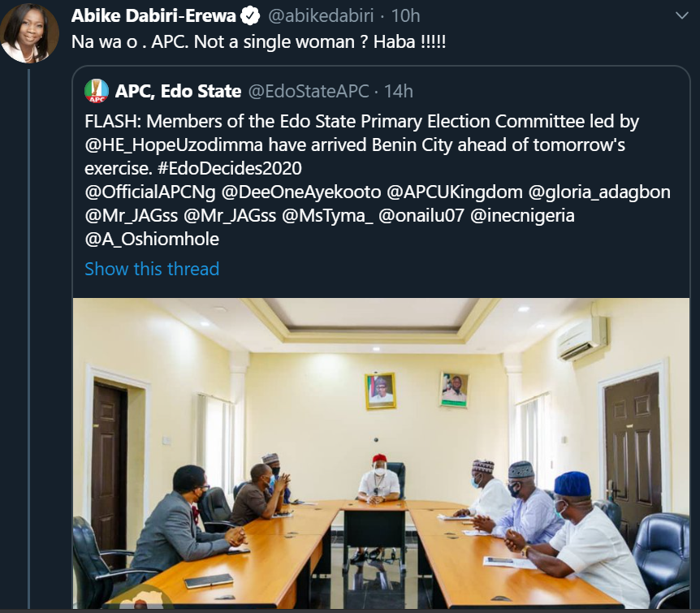700x613 pixels.
Task: Click the APC party logo avatar
Action: (x=96, y=91)
